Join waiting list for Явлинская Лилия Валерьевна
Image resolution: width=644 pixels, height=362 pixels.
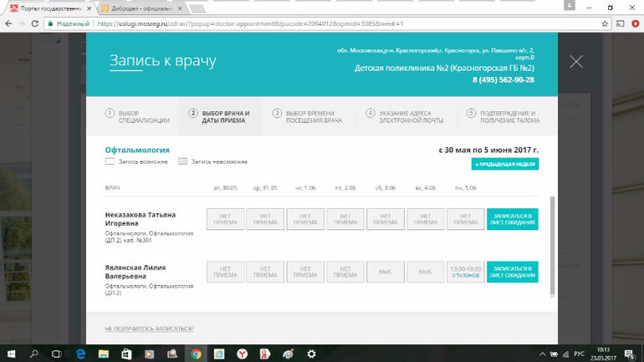click(x=512, y=272)
